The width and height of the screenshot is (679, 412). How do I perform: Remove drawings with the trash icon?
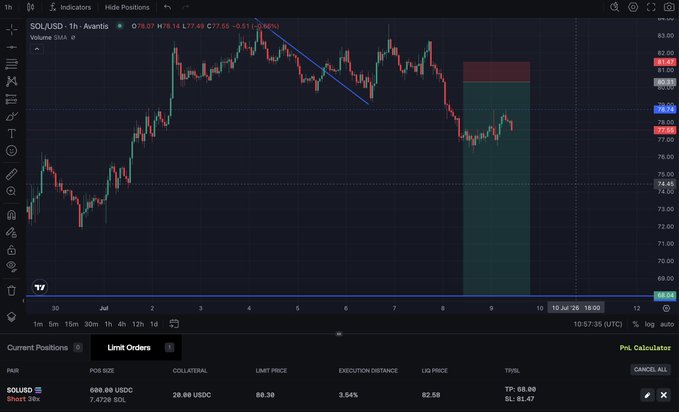pos(12,290)
